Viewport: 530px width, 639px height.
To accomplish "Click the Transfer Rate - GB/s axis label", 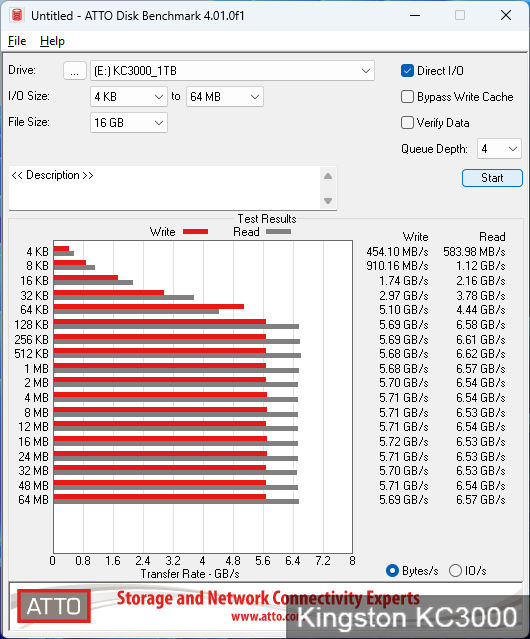I will [x=190, y=574].
